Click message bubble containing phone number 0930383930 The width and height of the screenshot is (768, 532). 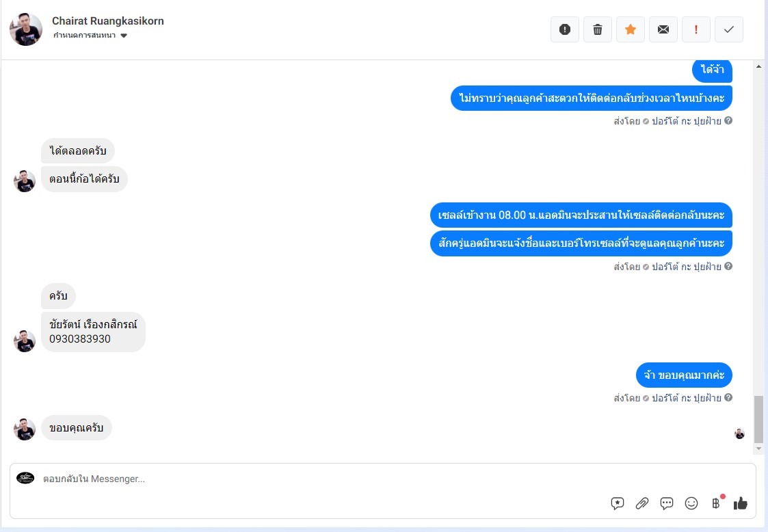(x=93, y=332)
